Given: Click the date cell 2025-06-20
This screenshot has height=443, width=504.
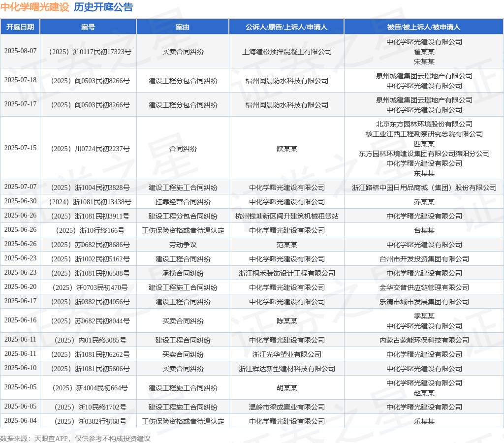Looking at the screenshot, I should click(x=20, y=286).
